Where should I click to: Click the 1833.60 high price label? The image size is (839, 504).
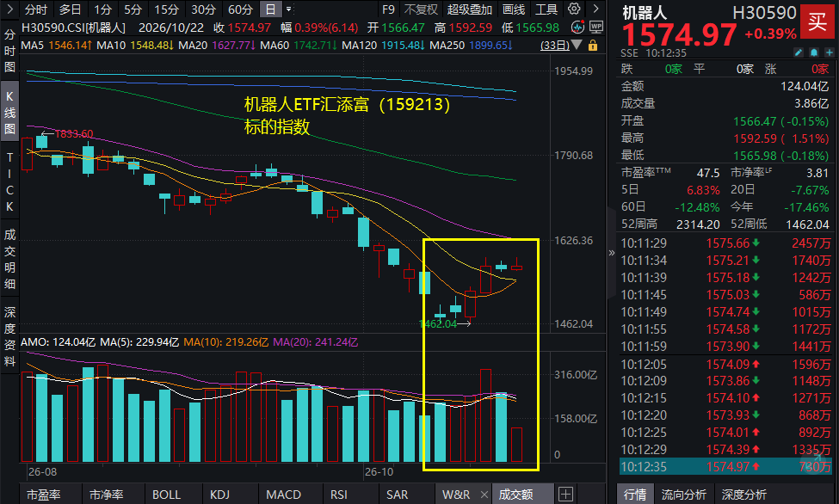(74, 133)
